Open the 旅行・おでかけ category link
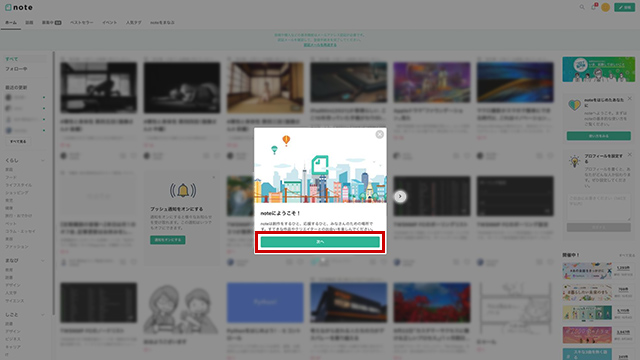640x360 pixels. tap(18, 216)
